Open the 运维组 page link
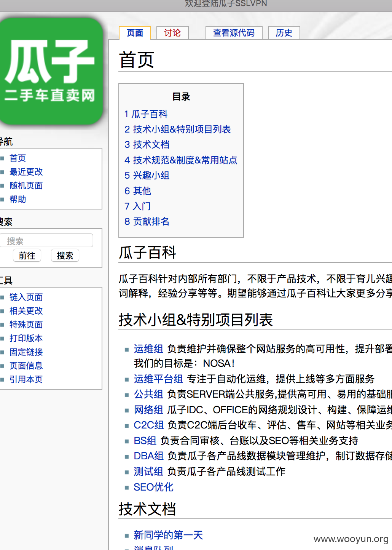The width and height of the screenshot is (392, 550). point(148,349)
